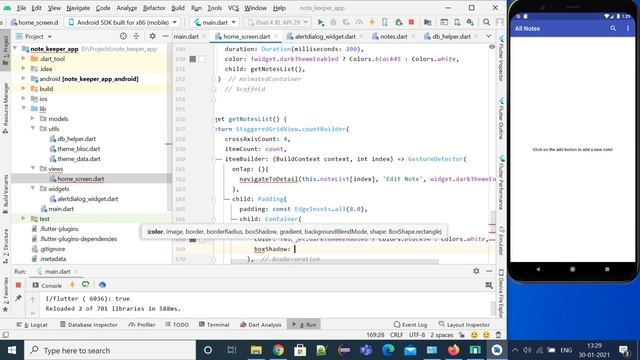This screenshot has height=360, width=640.
Task: Tap the emulator home circle button
Action: (572, 269)
